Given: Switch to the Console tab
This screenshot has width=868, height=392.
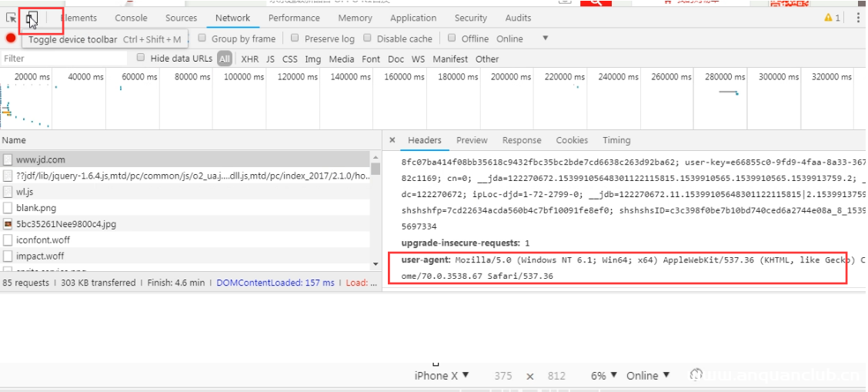Looking at the screenshot, I should pos(131,18).
